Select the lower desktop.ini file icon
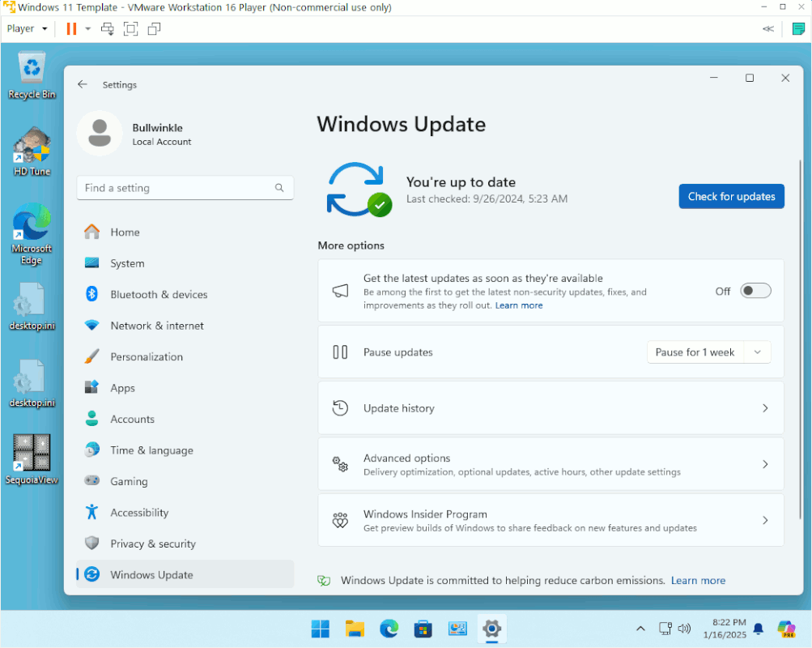Viewport: 812px width, 648px height. [32, 384]
